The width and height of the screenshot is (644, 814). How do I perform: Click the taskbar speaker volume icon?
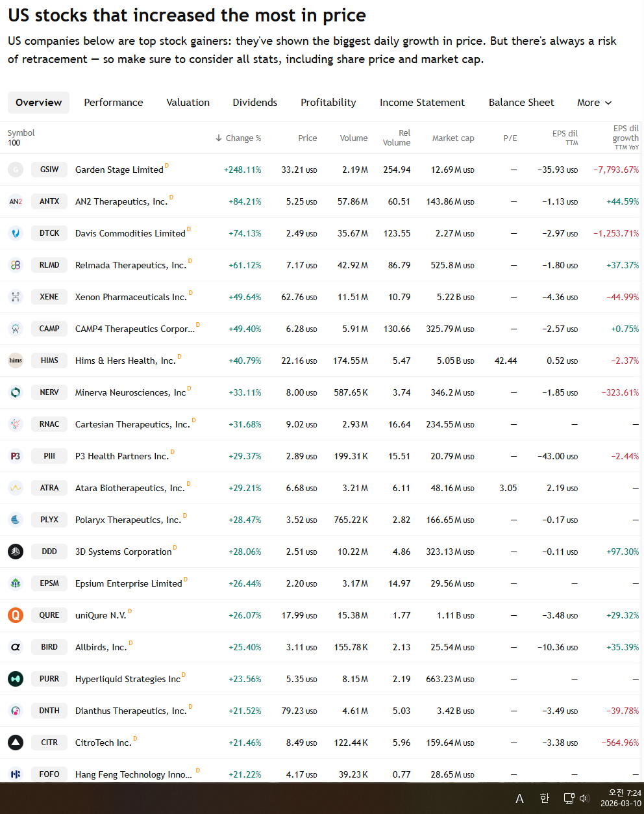coord(584,798)
